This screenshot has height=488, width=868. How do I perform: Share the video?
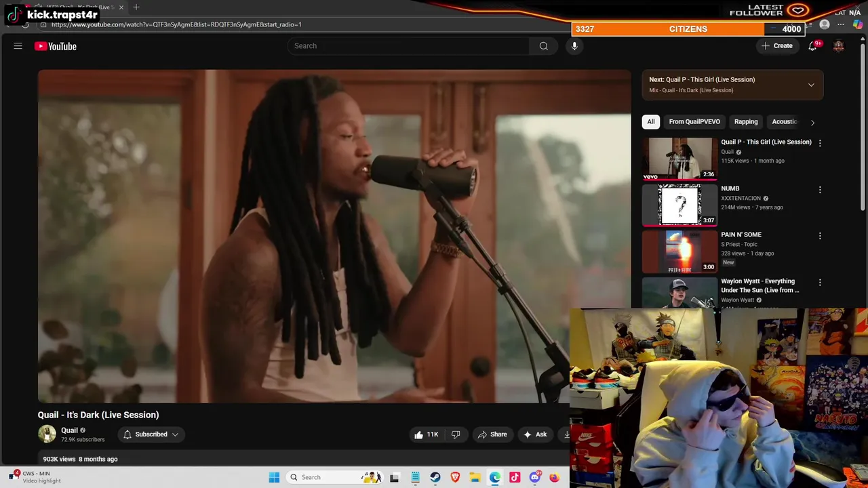point(493,434)
